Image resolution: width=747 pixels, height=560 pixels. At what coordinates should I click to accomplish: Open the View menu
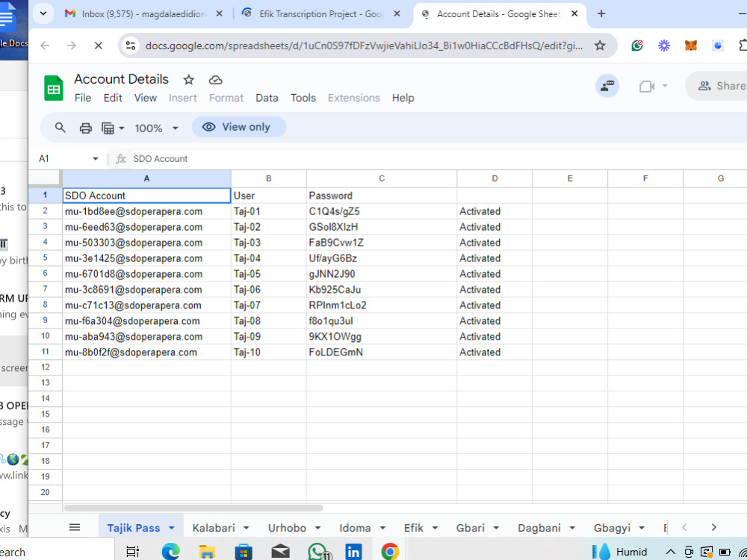pyautogui.click(x=146, y=98)
